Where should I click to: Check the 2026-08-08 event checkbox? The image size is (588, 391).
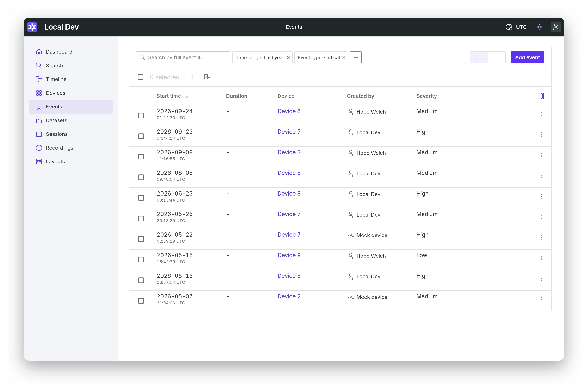141,177
